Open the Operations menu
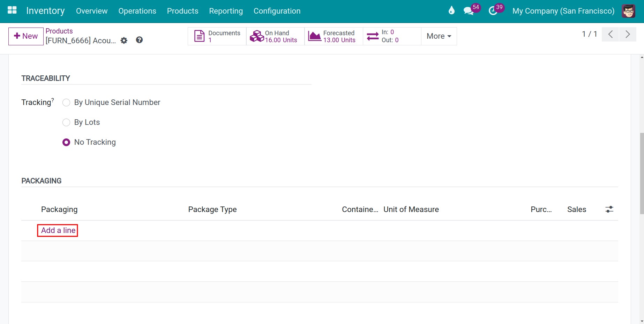644x324 pixels. (137, 11)
